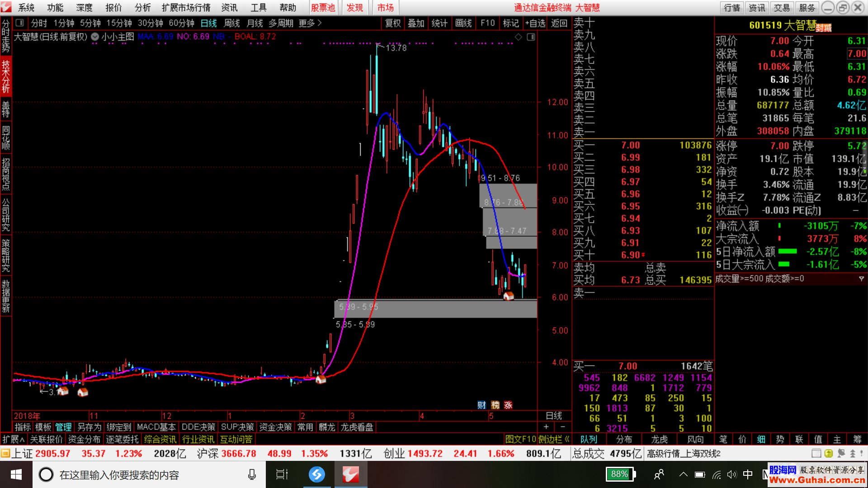Open the trade filter triangle dropdown
This screenshot has width=868, height=488.
coord(861,279)
